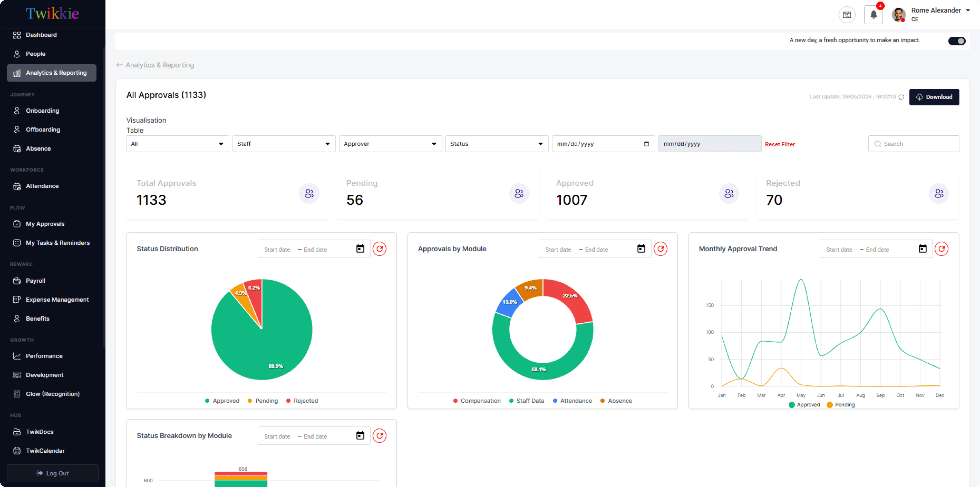This screenshot has height=487, width=980.
Task: Toggle the Approved legend in Status Distribution
Action: (222, 401)
